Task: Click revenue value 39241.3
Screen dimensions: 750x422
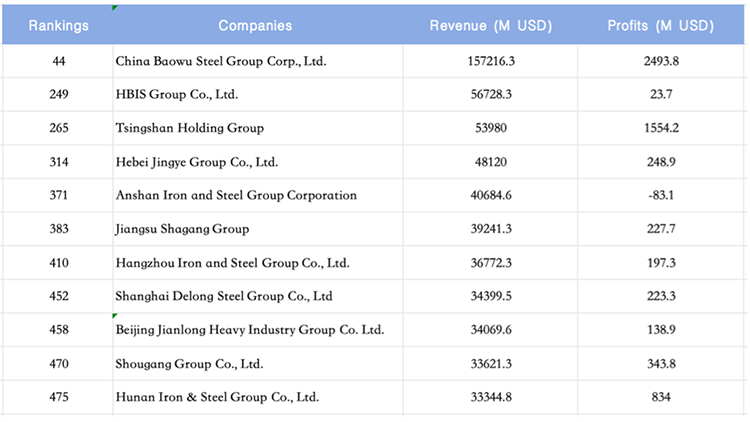Action: 490,229
